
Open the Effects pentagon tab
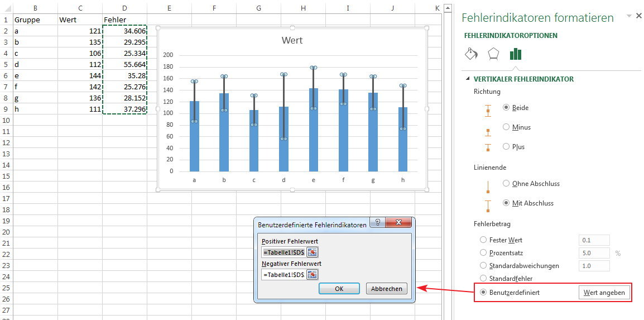point(493,54)
